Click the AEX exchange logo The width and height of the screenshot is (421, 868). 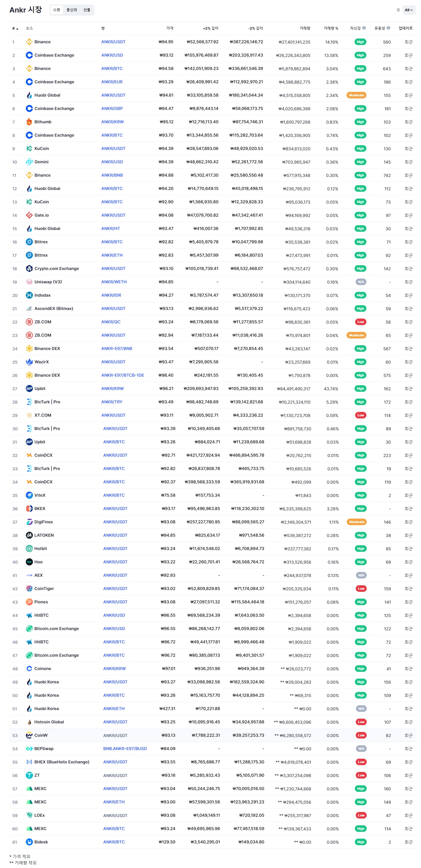coord(29,575)
